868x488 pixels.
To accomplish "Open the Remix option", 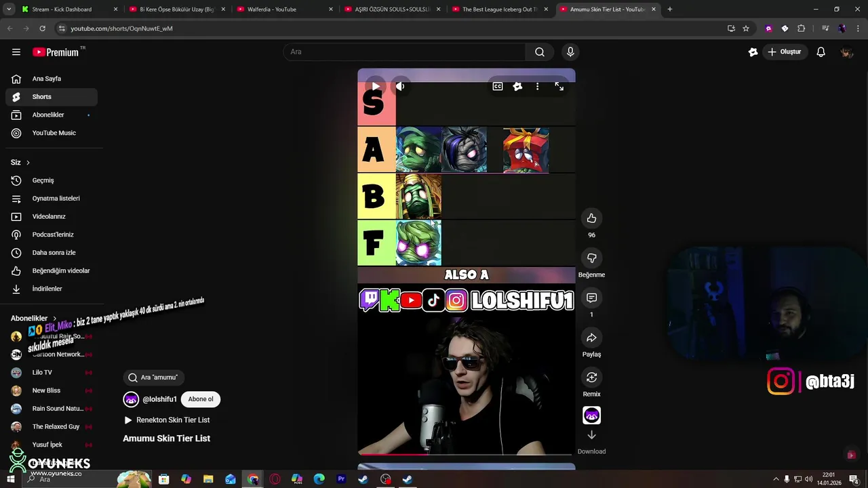I will tap(591, 378).
